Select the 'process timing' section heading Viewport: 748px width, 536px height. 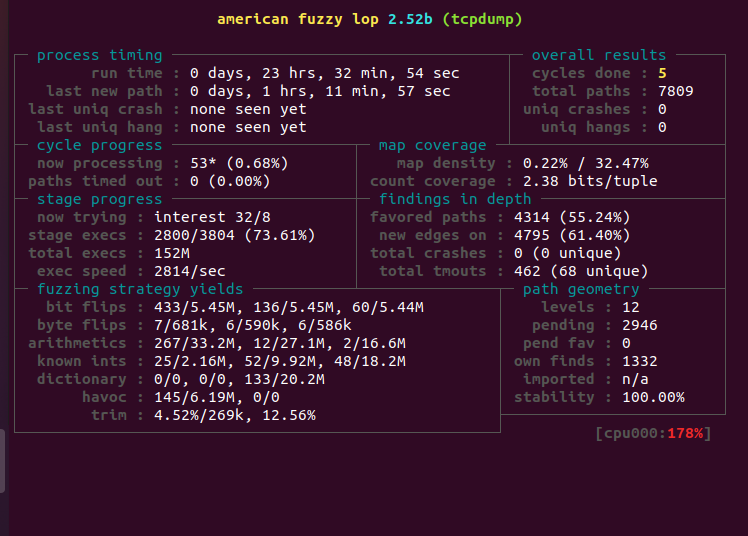(x=100, y=55)
